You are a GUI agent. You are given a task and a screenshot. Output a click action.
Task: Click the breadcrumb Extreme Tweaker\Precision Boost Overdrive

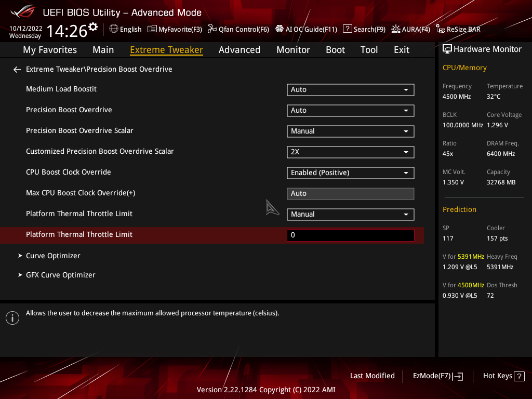click(x=99, y=69)
